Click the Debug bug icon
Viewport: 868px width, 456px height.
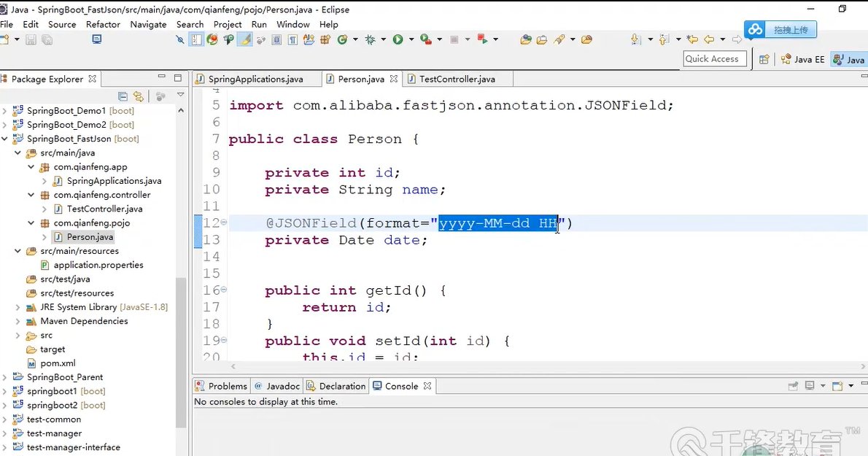click(371, 39)
